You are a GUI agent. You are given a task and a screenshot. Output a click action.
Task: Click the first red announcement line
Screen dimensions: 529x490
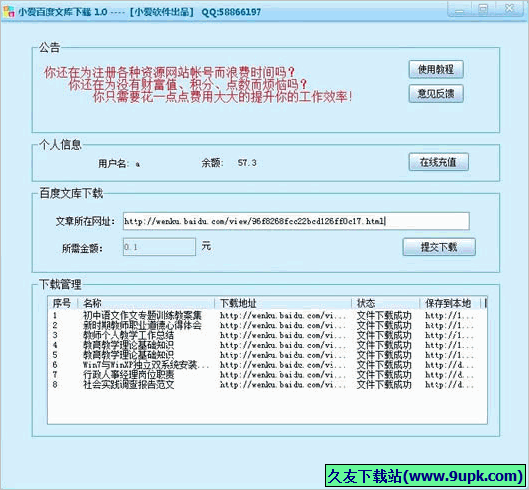(x=169, y=72)
